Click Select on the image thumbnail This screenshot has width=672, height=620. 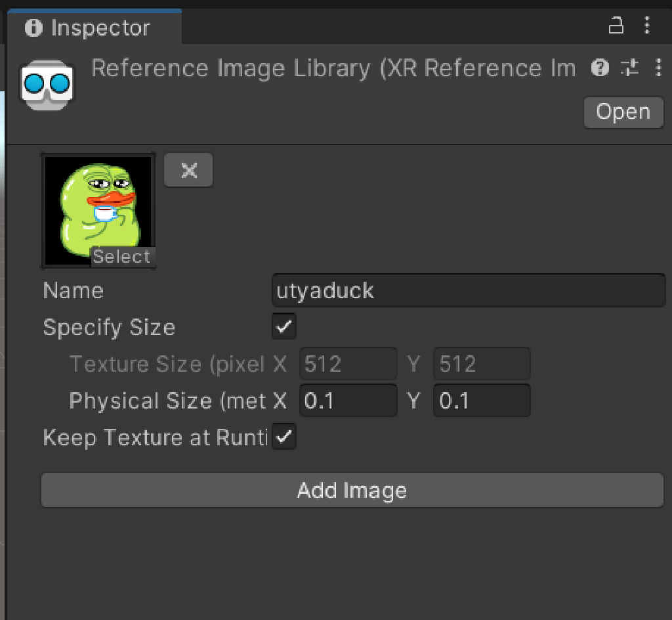click(121, 257)
